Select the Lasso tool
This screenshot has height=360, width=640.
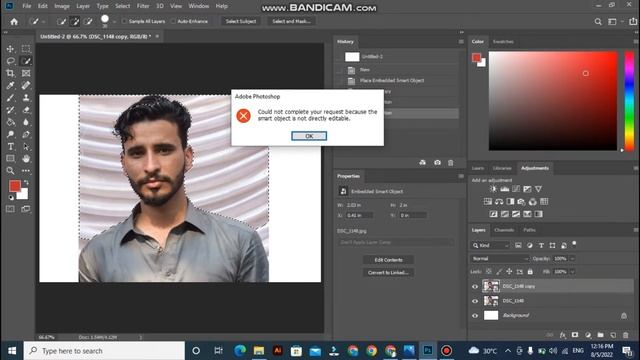point(10,61)
